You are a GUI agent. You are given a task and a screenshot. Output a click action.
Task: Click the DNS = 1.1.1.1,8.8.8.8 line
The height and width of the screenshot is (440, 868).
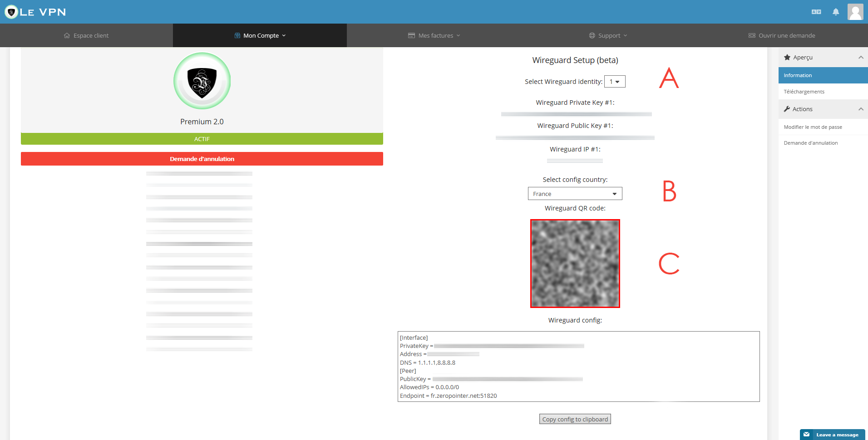(x=428, y=362)
